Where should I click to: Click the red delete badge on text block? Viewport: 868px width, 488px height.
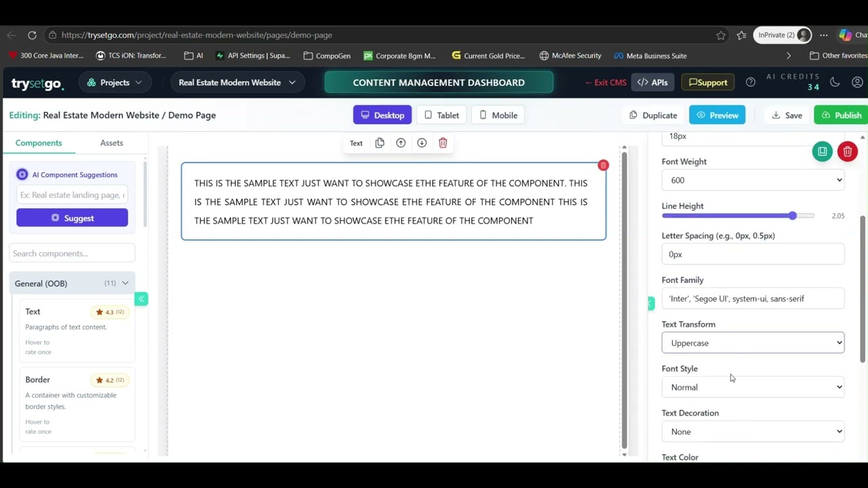coord(603,165)
